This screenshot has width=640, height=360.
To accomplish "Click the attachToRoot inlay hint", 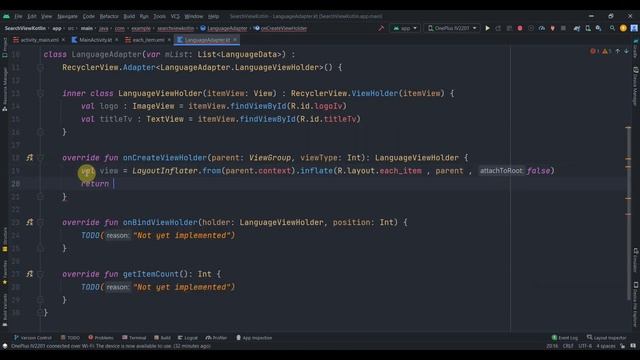I will [501, 171].
